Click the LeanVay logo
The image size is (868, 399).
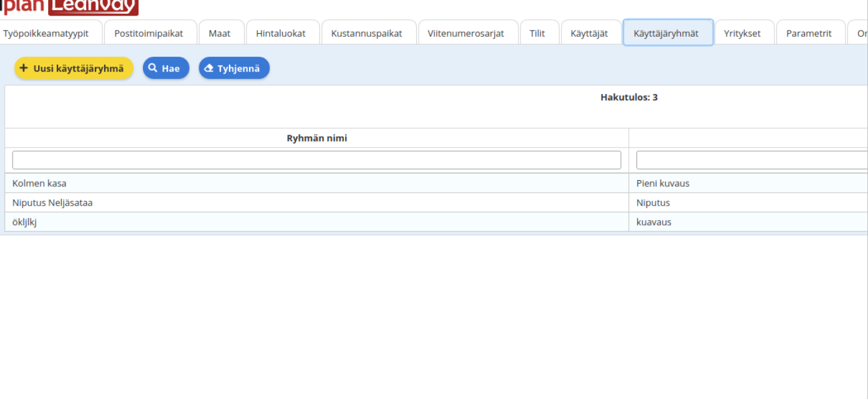[x=93, y=7]
